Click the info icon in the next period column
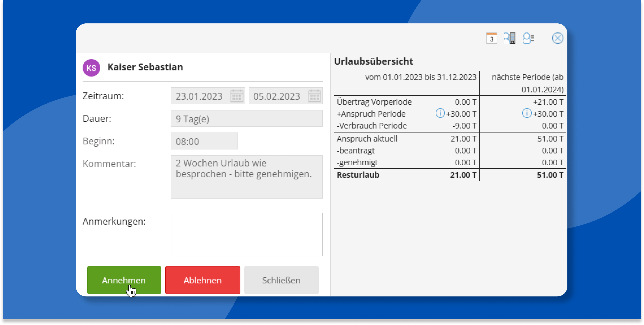This screenshot has width=644, height=325. pyautogui.click(x=527, y=113)
